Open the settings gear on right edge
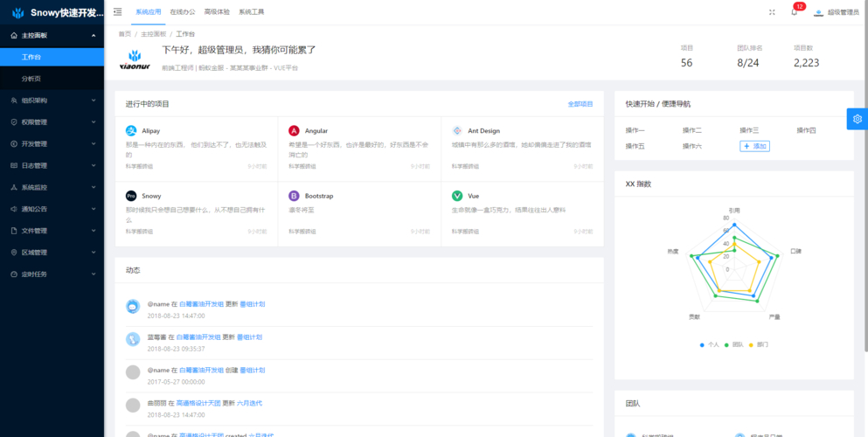The height and width of the screenshot is (437, 868). click(x=857, y=119)
